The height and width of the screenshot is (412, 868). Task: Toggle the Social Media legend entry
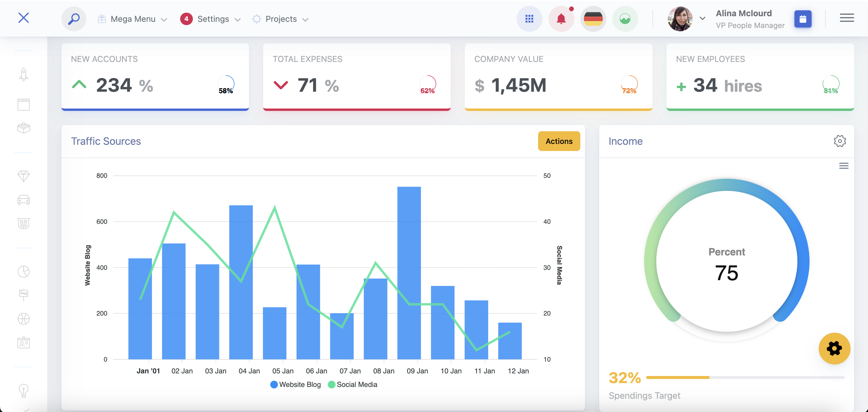pyautogui.click(x=352, y=384)
